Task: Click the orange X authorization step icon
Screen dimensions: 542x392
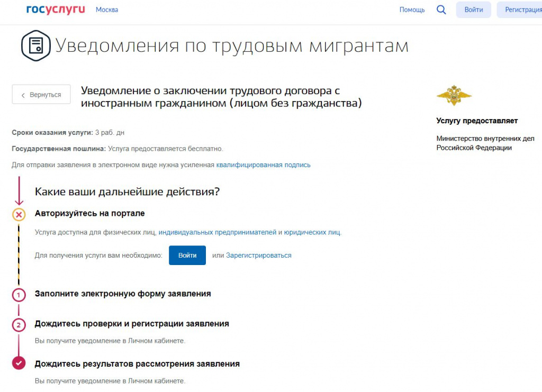Action: [x=19, y=214]
